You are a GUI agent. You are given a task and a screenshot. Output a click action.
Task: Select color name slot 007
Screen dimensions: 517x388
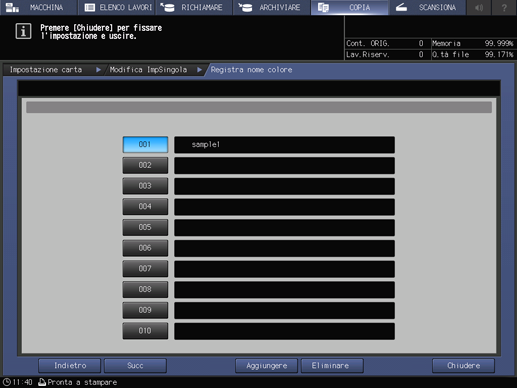[145, 268]
